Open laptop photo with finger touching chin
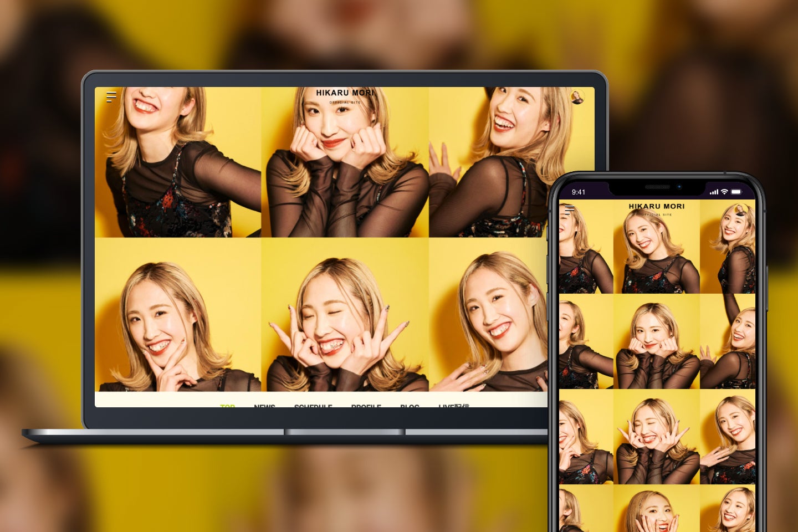798x532 pixels. [178, 315]
